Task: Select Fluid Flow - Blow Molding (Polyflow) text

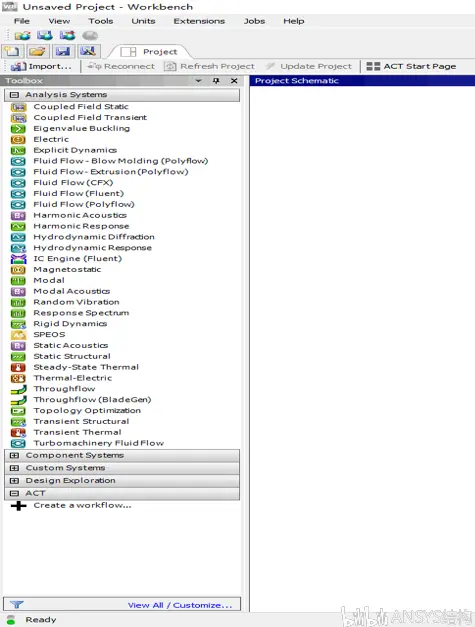Action: tap(121, 161)
